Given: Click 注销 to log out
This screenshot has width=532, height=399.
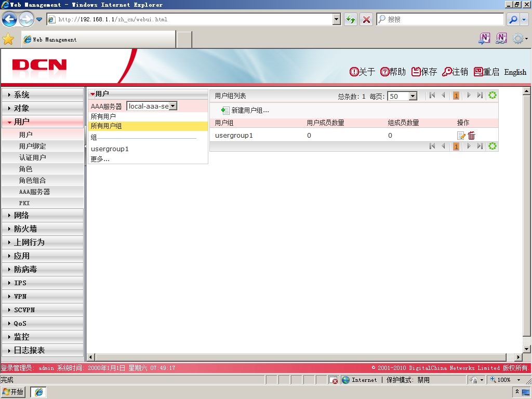Looking at the screenshot, I should pyautogui.click(x=455, y=72).
